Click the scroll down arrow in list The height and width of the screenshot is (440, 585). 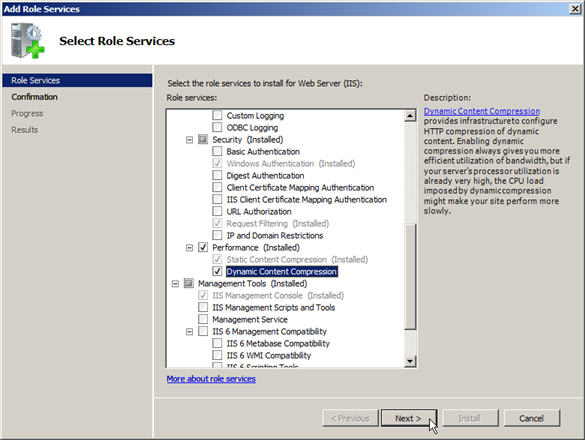[x=410, y=361]
